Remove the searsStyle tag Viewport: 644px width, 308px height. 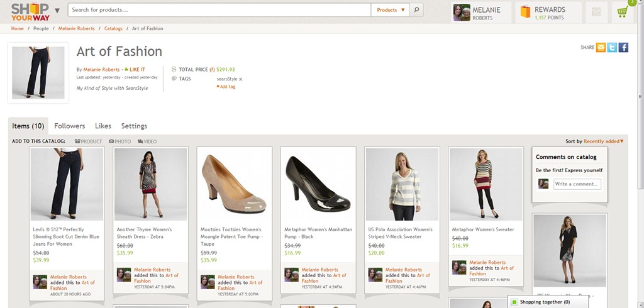point(240,79)
